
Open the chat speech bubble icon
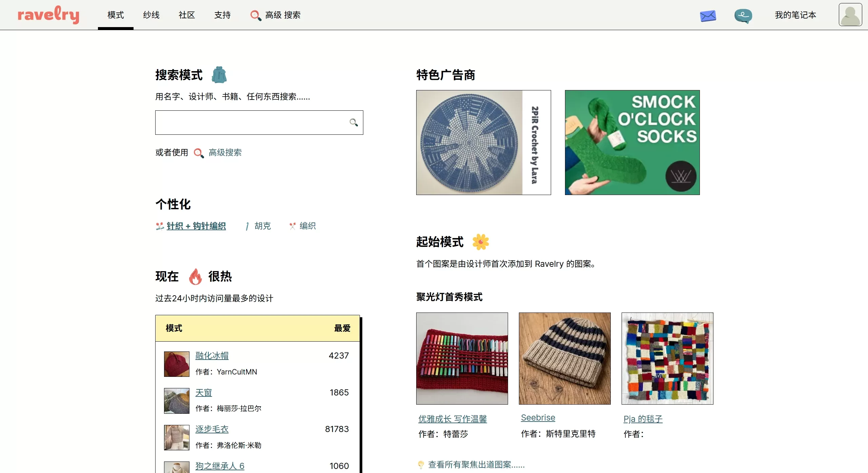743,16
